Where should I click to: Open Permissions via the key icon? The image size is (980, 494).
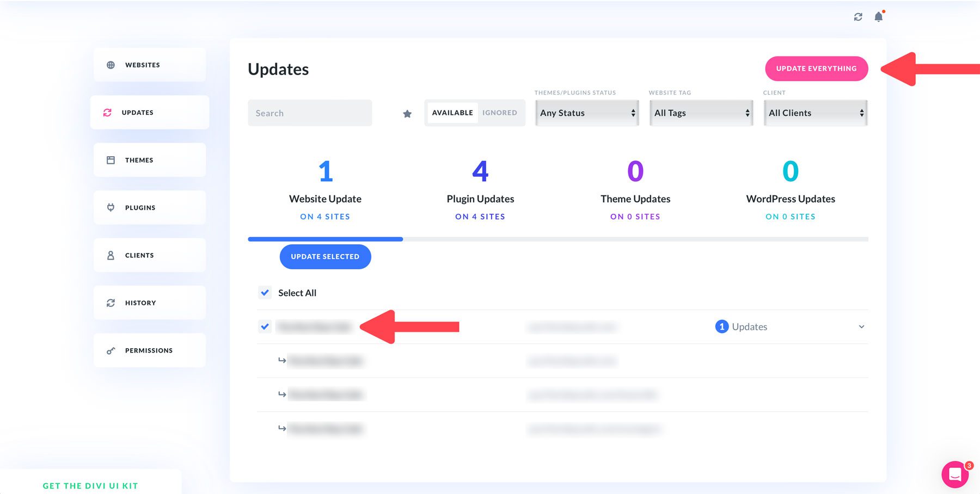111,350
